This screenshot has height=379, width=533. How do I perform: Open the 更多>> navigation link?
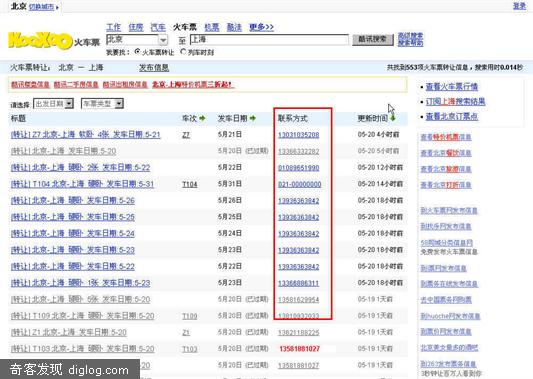coord(261,27)
